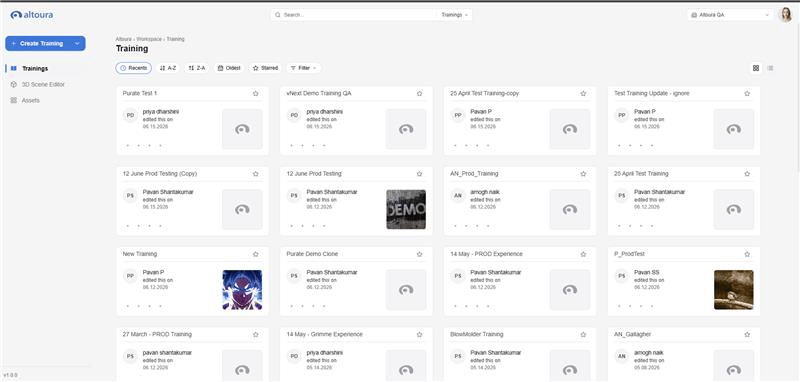800x382 pixels.
Task: Star the 14 May - Grimme Experience card
Action: 419,335
